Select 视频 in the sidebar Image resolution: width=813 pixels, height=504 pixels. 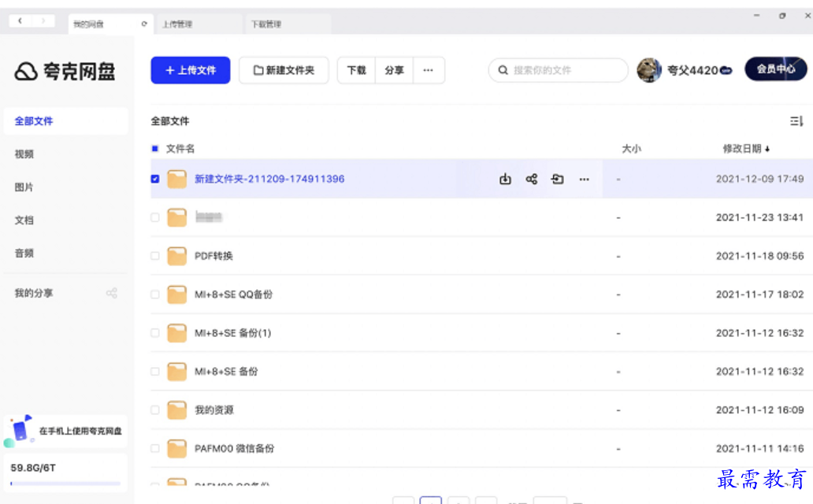coord(24,154)
